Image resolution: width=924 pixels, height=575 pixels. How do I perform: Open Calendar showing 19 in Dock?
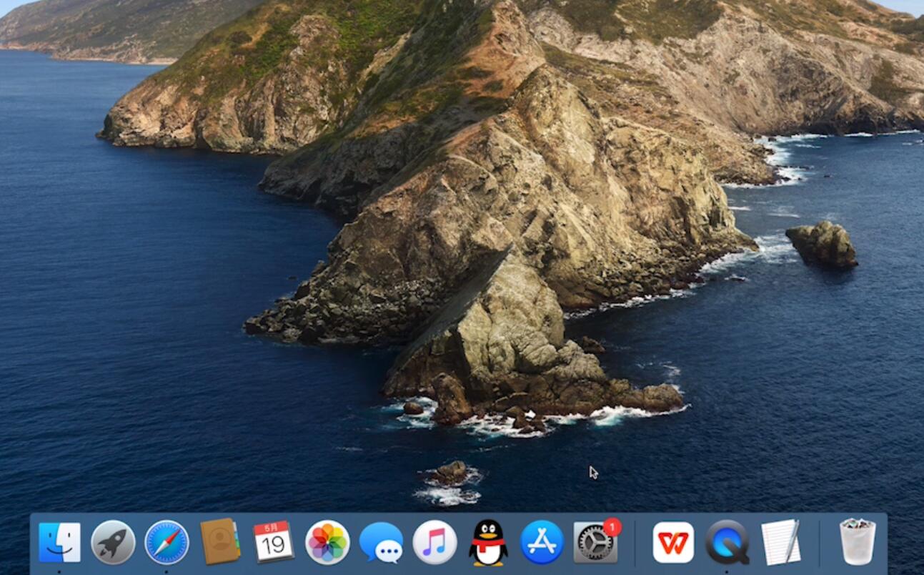(274, 541)
